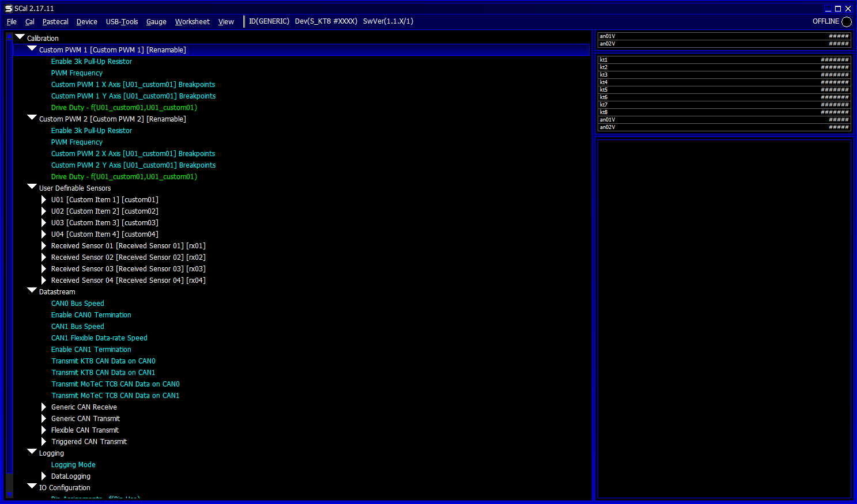Select Enable 3k Pull-Up Resistor under PWM 2
This screenshot has width=857, height=504.
pos(92,131)
